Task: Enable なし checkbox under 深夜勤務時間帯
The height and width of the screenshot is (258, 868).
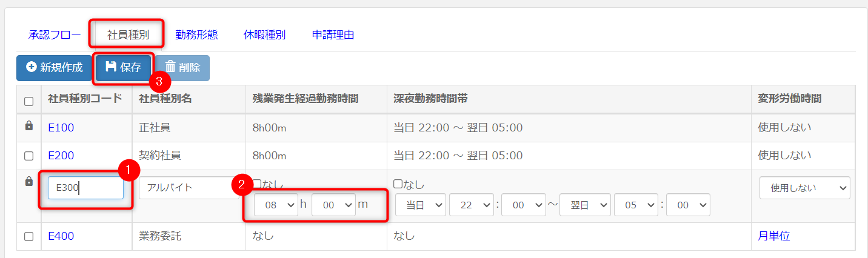Action: [x=398, y=184]
